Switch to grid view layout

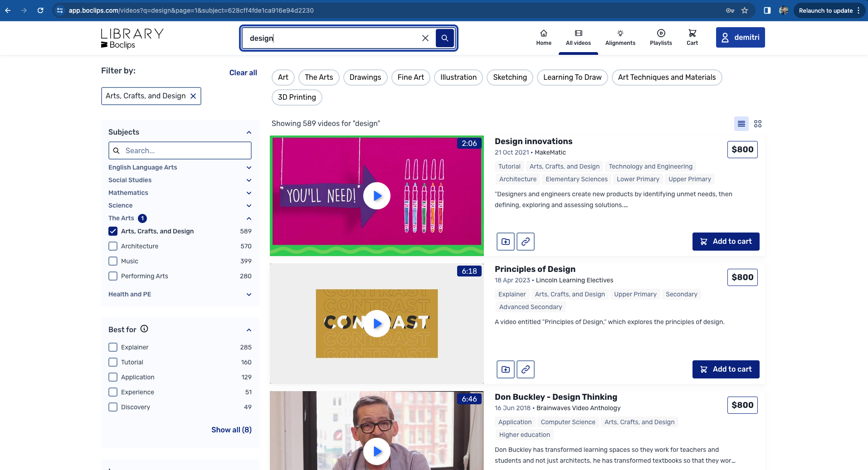[x=758, y=124]
